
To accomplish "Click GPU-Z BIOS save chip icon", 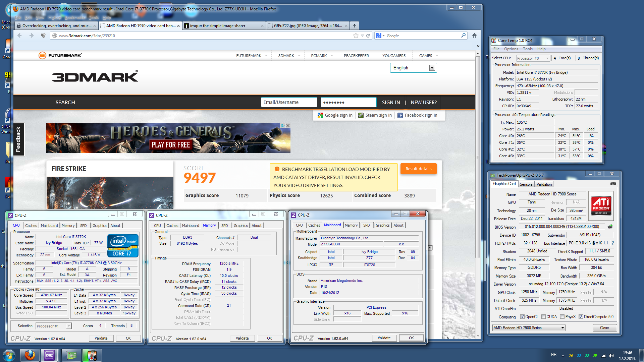I will [x=610, y=227].
